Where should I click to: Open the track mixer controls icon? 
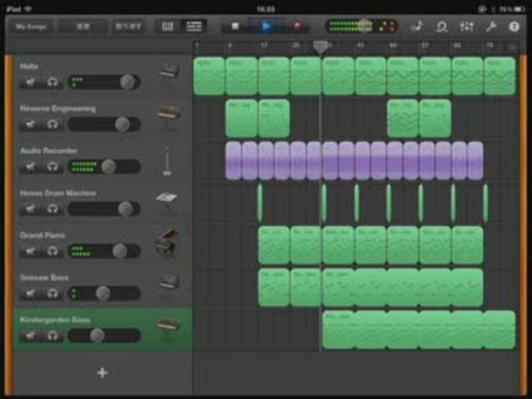pos(467,27)
